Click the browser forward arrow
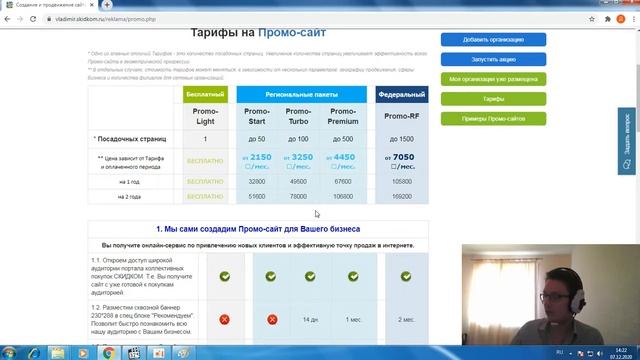The width and height of the screenshot is (640, 360). [20, 19]
